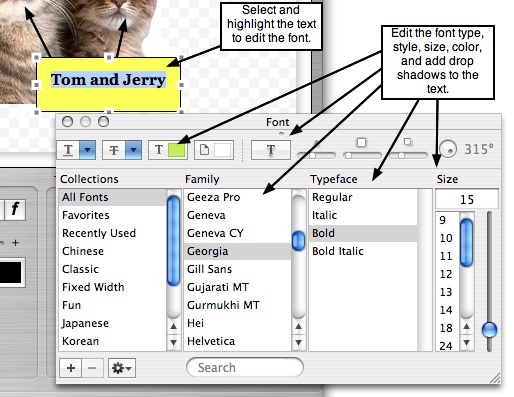Click the font Search field
Image resolution: width=514 pixels, height=397 pixels.
click(245, 368)
